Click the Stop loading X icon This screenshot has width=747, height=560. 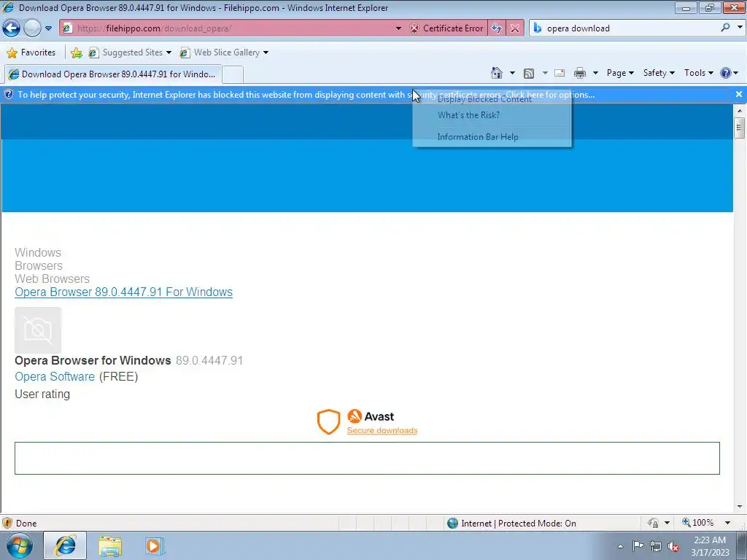tap(515, 28)
